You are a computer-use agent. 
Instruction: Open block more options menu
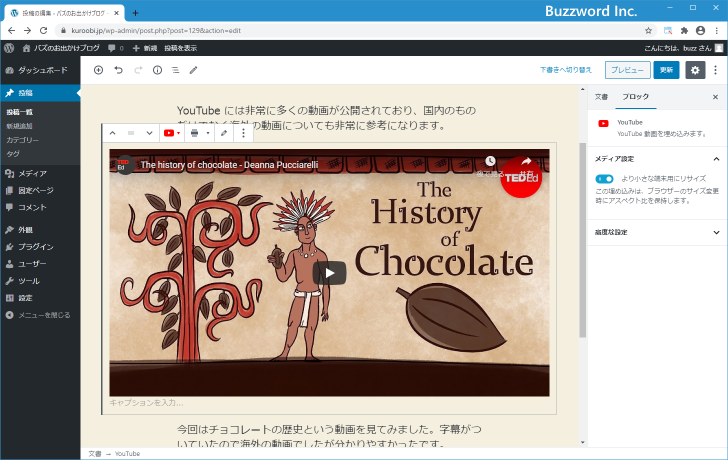pos(243,133)
